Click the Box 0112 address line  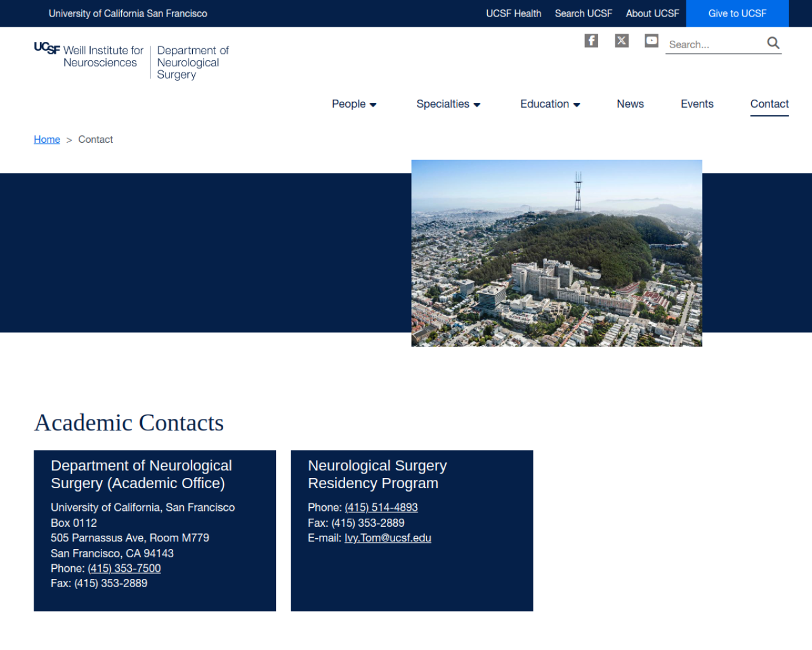pyautogui.click(x=74, y=523)
